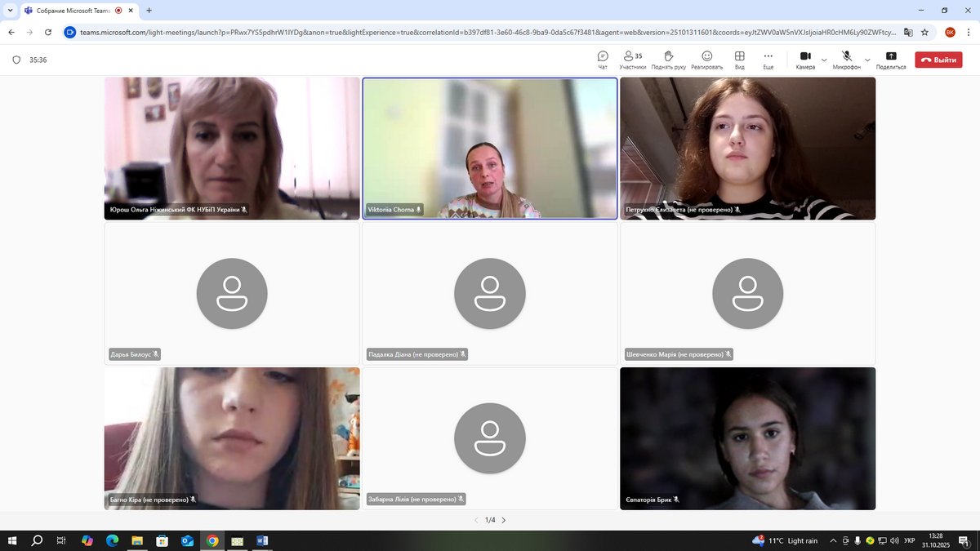This screenshot has width=980, height=551.
Task: Go to next page of participants
Action: (504, 520)
